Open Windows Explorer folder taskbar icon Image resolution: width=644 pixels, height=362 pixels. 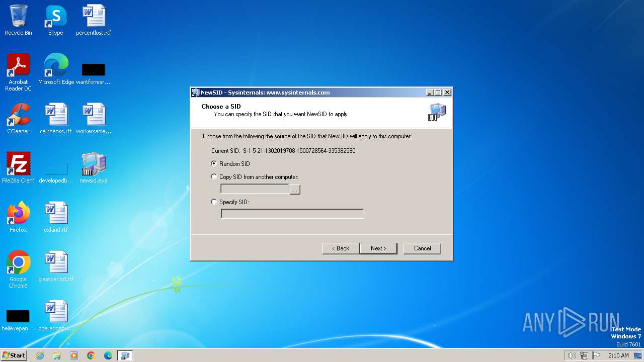[57, 355]
